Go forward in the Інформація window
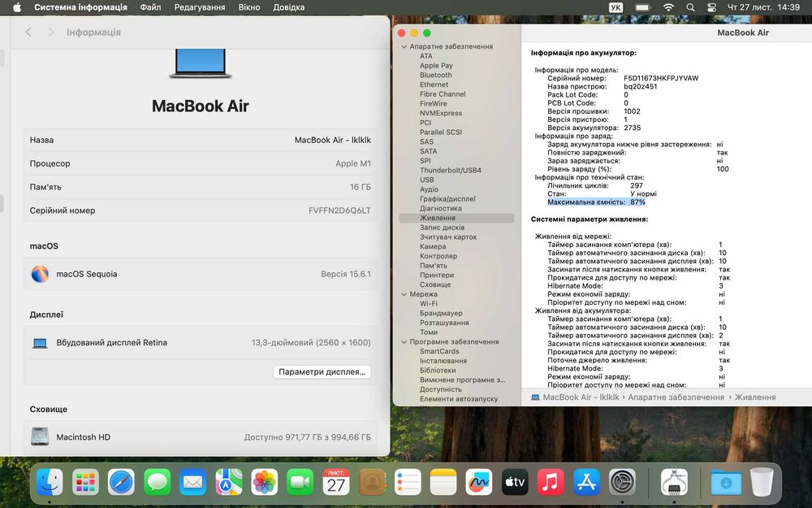This screenshot has height=508, width=812. 50,33
